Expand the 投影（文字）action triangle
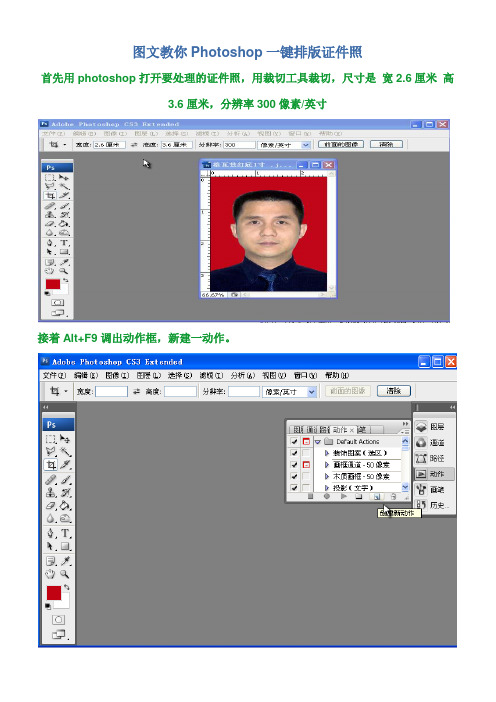496x702 pixels. (327, 488)
